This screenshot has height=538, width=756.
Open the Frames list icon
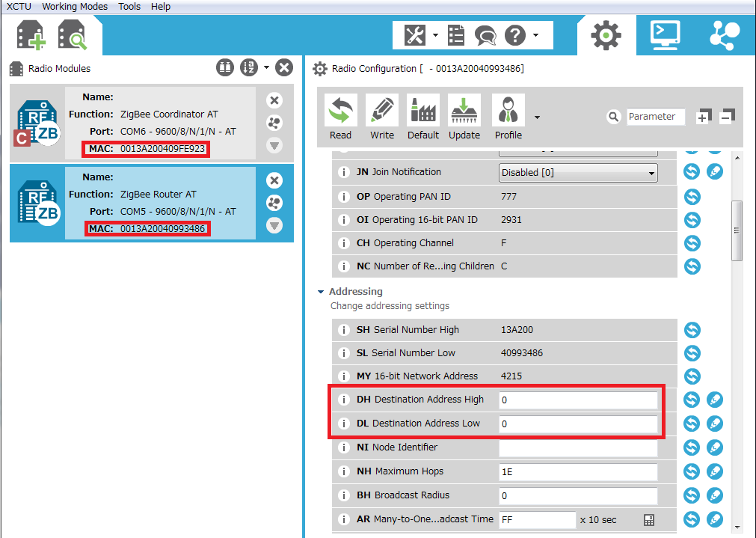pyautogui.click(x=455, y=35)
